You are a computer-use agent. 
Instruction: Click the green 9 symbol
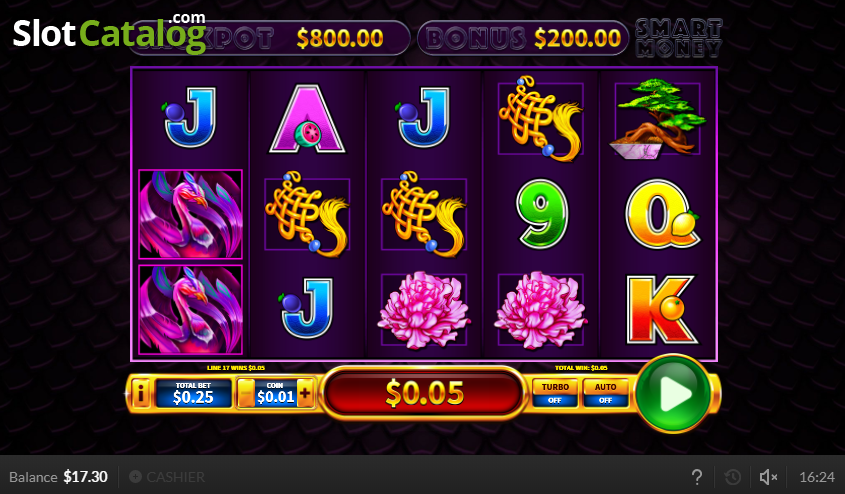click(x=541, y=214)
